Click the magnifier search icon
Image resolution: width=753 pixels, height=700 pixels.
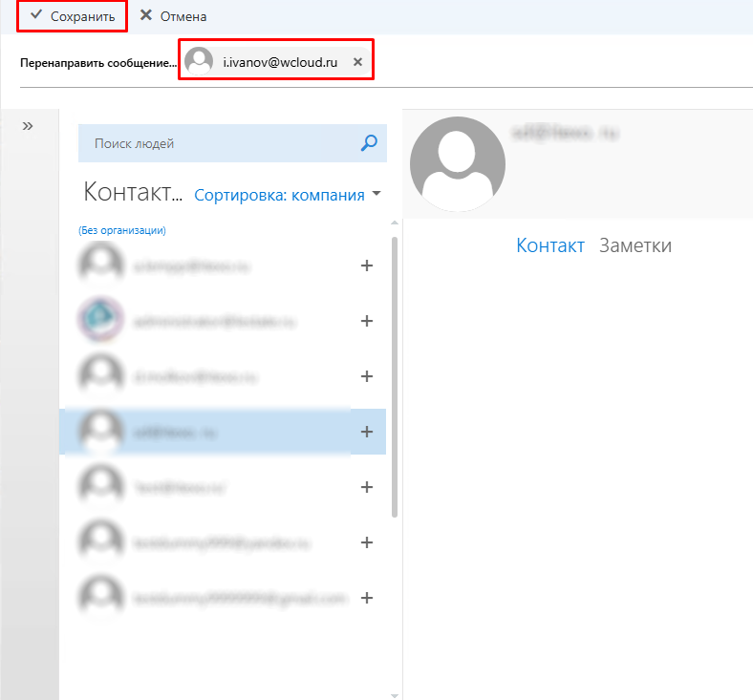[x=369, y=143]
